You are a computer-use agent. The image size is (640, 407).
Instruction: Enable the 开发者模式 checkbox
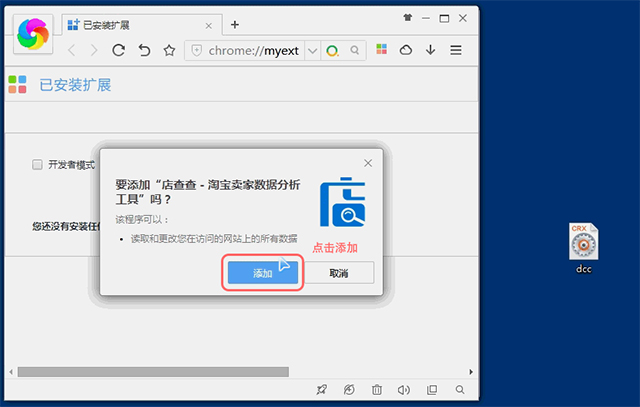click(37, 165)
